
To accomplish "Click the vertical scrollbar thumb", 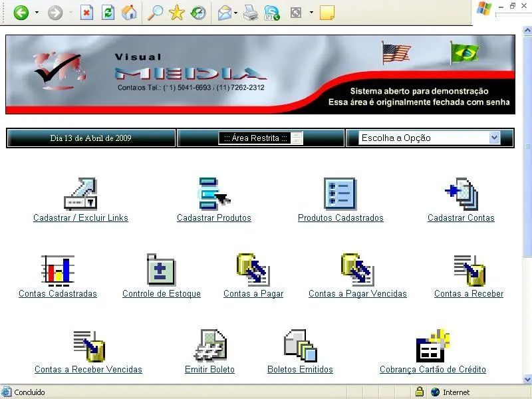I will [527, 146].
